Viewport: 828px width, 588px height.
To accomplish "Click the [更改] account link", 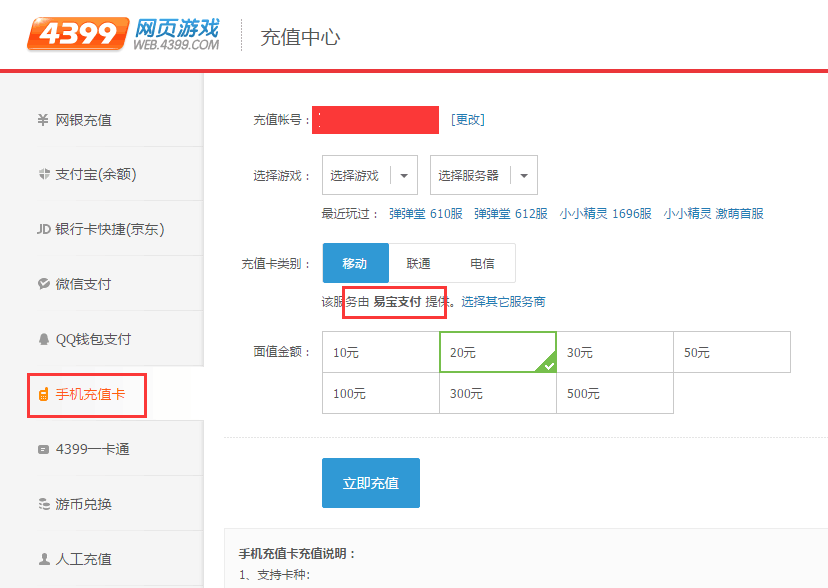I will pyautogui.click(x=467, y=119).
